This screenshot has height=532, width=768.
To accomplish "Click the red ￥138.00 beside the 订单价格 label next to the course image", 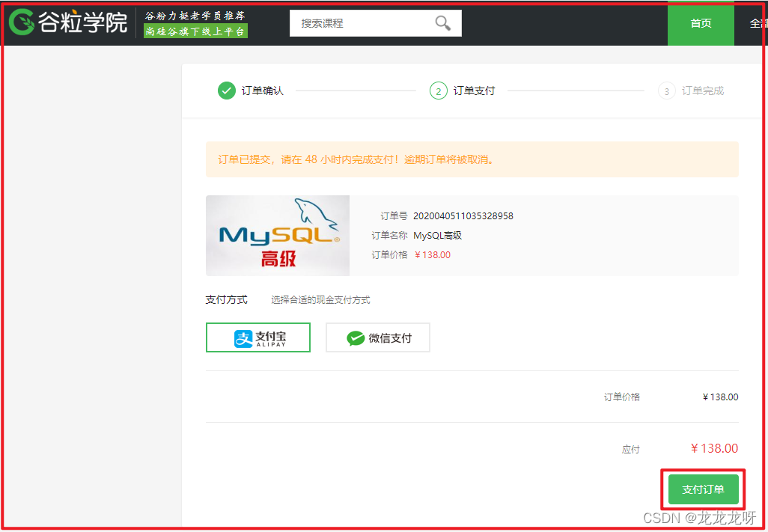I will click(433, 255).
